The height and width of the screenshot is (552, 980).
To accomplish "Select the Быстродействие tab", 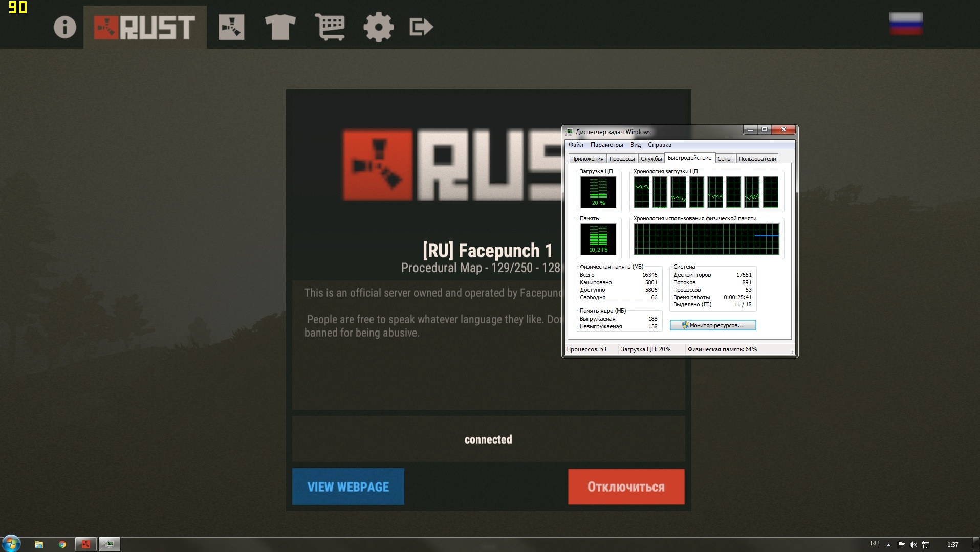I will coord(689,158).
